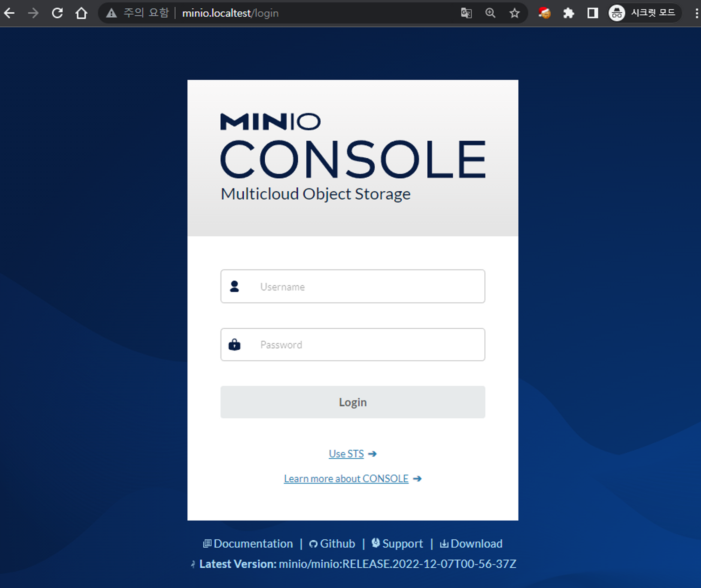Visit the Github footer link

coord(337,543)
